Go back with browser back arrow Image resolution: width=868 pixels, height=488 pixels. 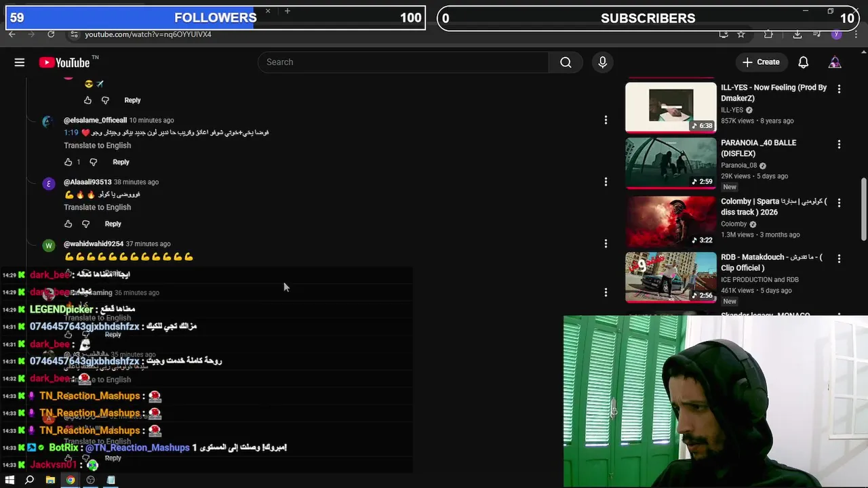12,34
